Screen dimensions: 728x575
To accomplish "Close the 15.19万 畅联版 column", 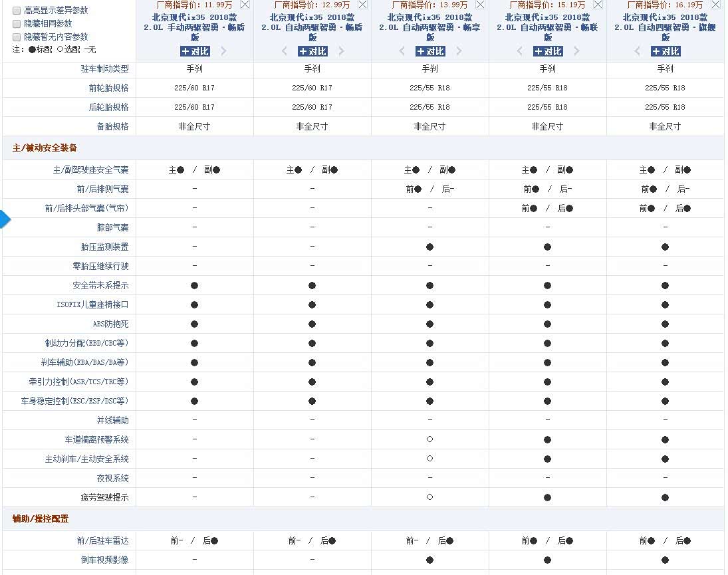I will [598, 5].
